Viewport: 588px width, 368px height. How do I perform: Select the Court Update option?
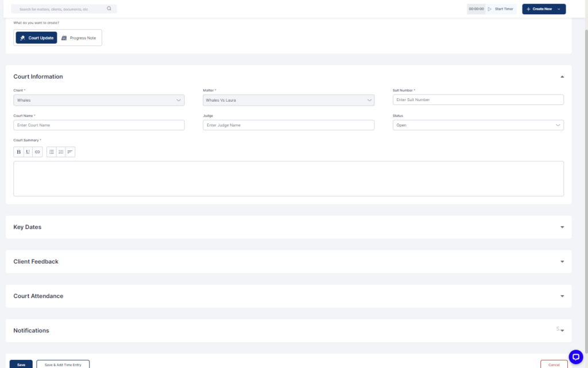[36, 38]
